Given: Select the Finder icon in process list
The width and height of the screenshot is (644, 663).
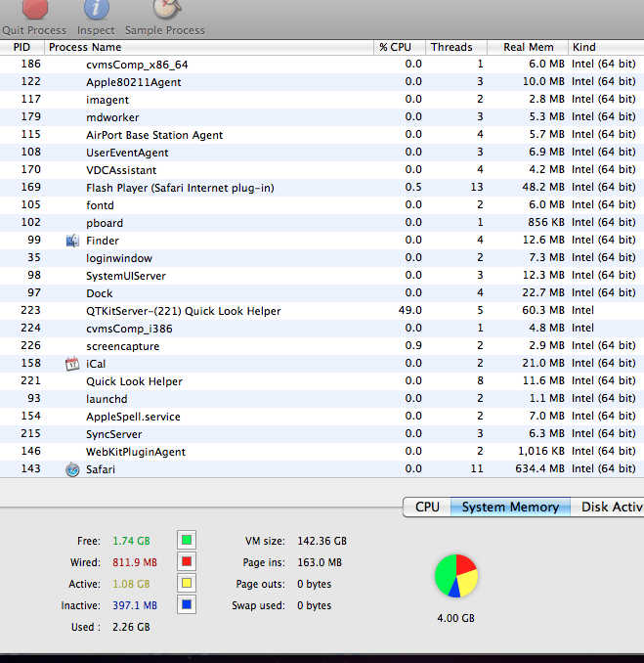Looking at the screenshot, I should [72, 241].
